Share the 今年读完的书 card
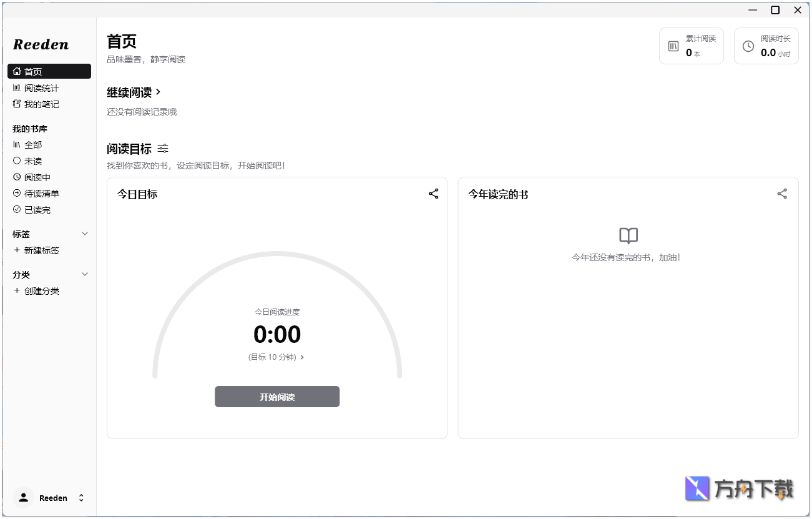 coord(782,194)
